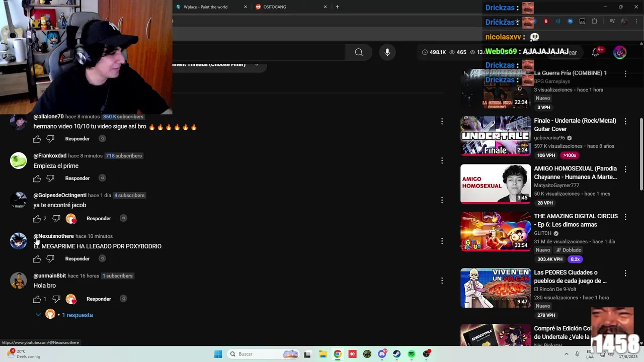Open the browser extensions puzzle icon
Image resolution: width=644 pixels, height=362 pixels.
(595, 21)
